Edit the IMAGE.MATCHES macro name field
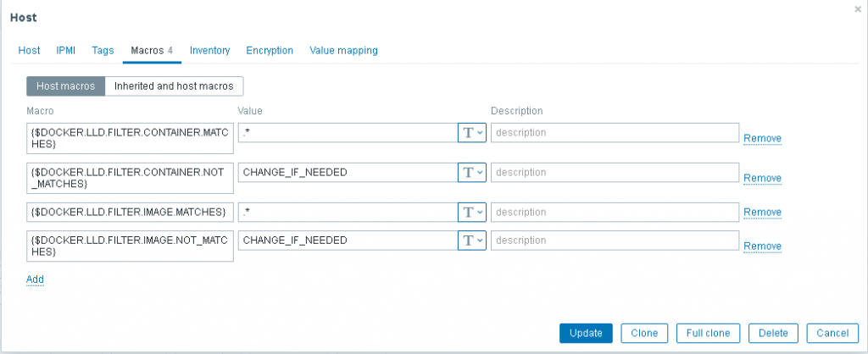Viewport: 868px width, 354px height. (130, 212)
